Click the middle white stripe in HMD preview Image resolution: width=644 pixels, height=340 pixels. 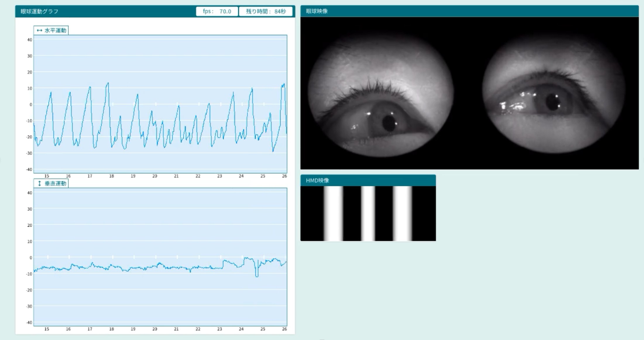pos(368,213)
